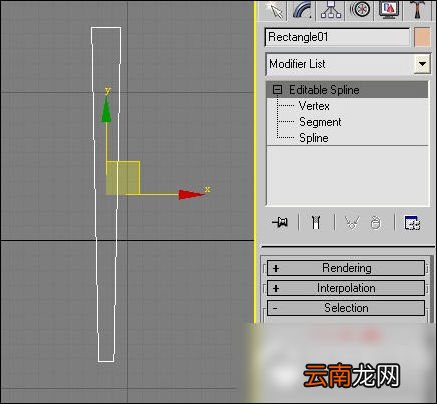The image size is (437, 404).
Task: Select Editable Spline in modifier stack
Action: click(x=347, y=90)
